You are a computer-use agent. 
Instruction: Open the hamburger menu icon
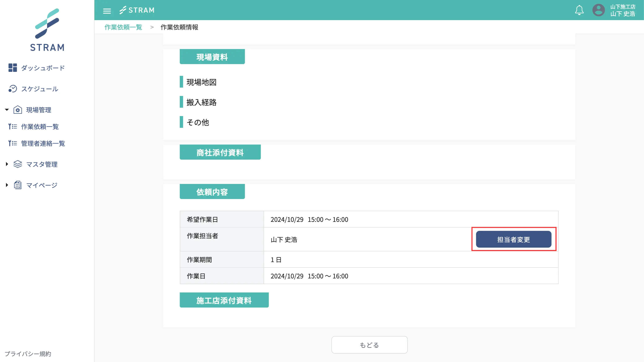(x=107, y=11)
